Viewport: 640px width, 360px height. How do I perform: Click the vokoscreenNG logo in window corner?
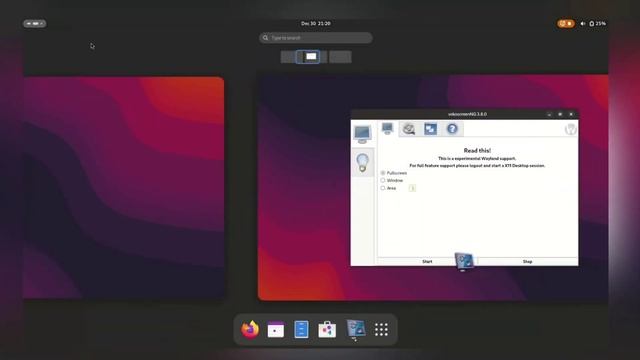[x=570, y=129]
